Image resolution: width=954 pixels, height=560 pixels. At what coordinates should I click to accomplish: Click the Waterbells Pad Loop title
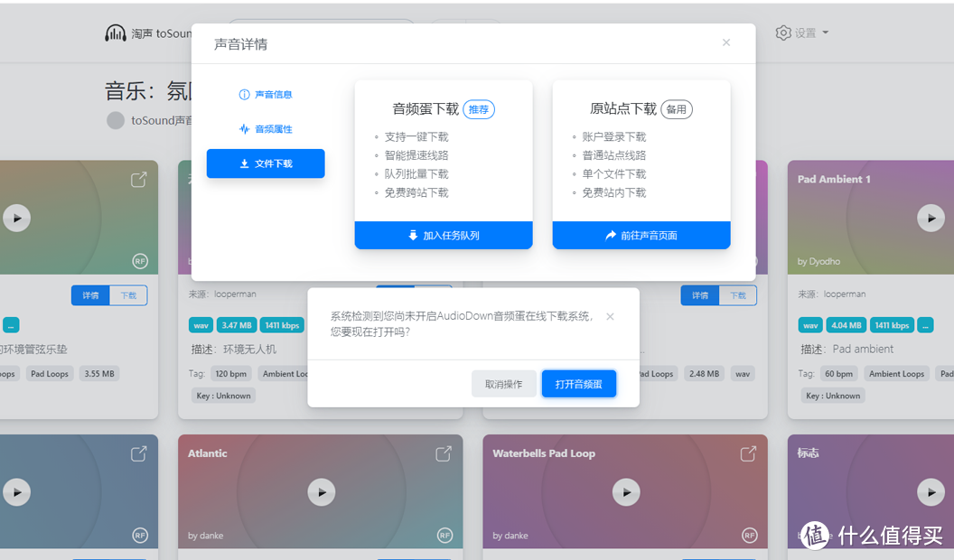(x=544, y=453)
